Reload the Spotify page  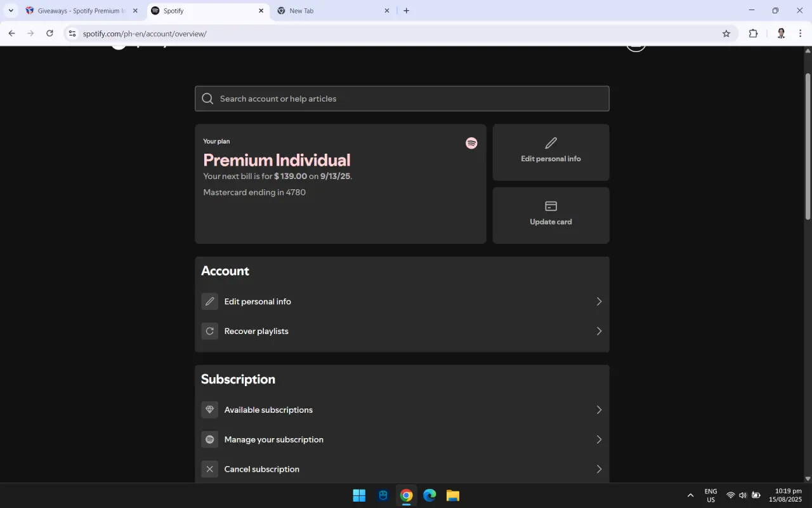(x=49, y=34)
